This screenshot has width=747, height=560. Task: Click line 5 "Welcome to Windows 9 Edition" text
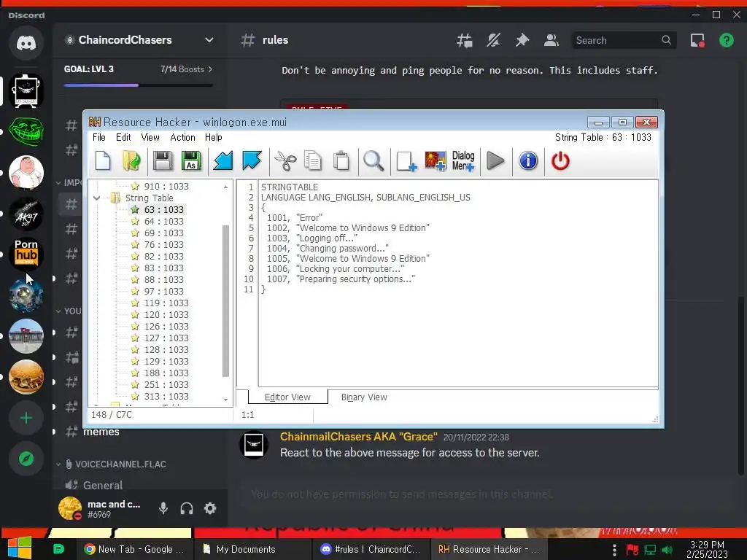point(363,228)
